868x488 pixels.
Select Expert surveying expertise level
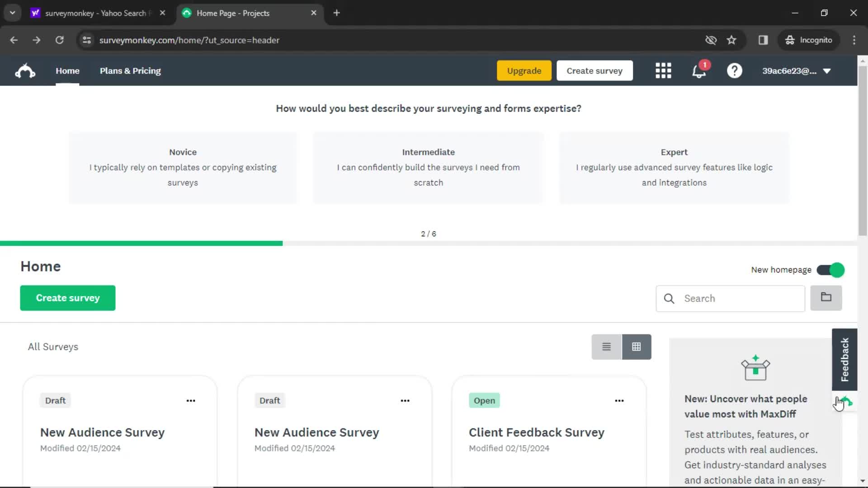tap(674, 167)
